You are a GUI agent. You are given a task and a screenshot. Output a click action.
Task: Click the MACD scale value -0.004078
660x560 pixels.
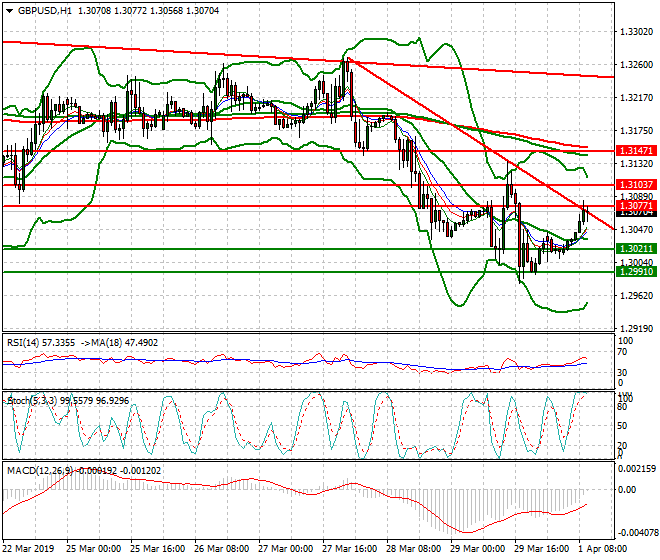click(637, 533)
